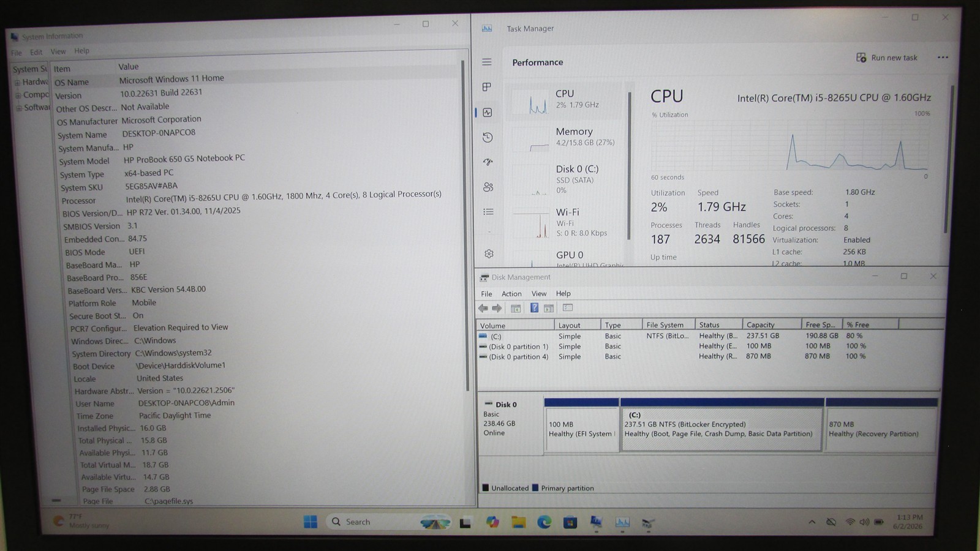Select System Summary tree item

tap(29, 69)
